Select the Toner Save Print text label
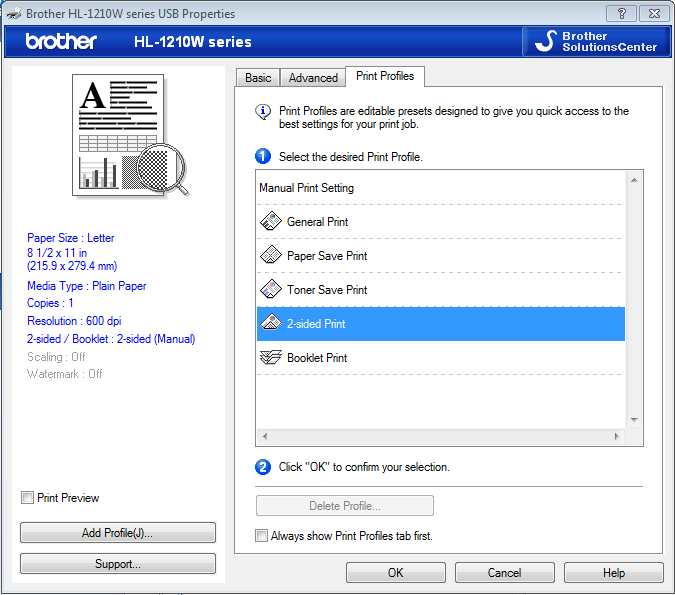 tap(327, 290)
